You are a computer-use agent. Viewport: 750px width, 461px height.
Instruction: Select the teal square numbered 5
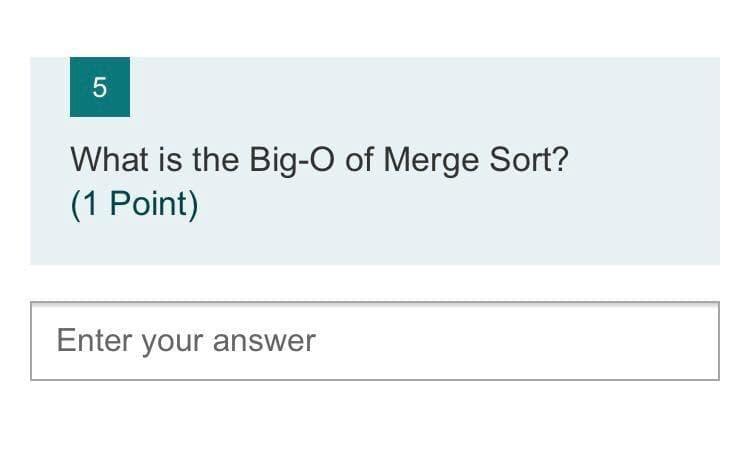99,87
